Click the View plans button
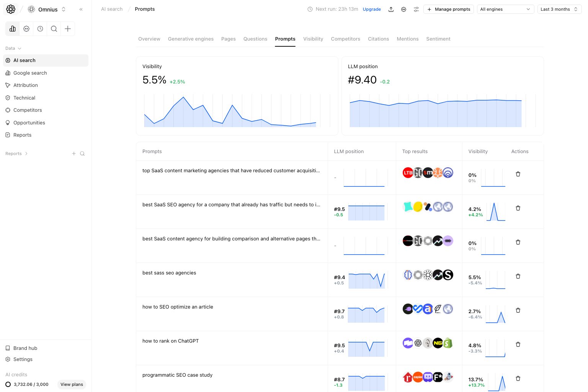588x392 pixels. pos(72,384)
